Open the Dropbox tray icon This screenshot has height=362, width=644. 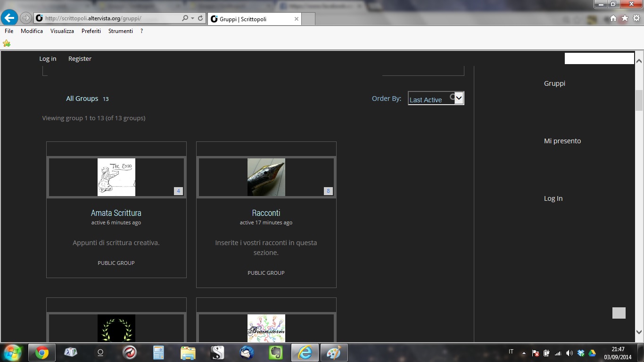(581, 353)
